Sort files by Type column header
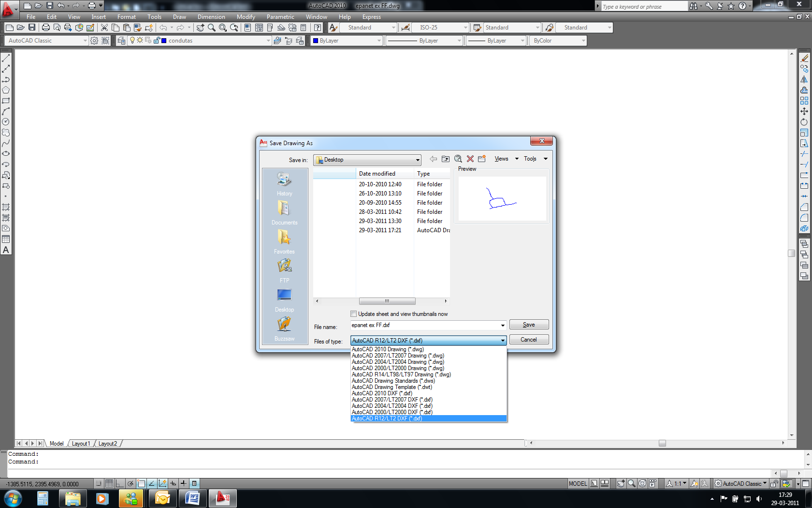 point(432,174)
